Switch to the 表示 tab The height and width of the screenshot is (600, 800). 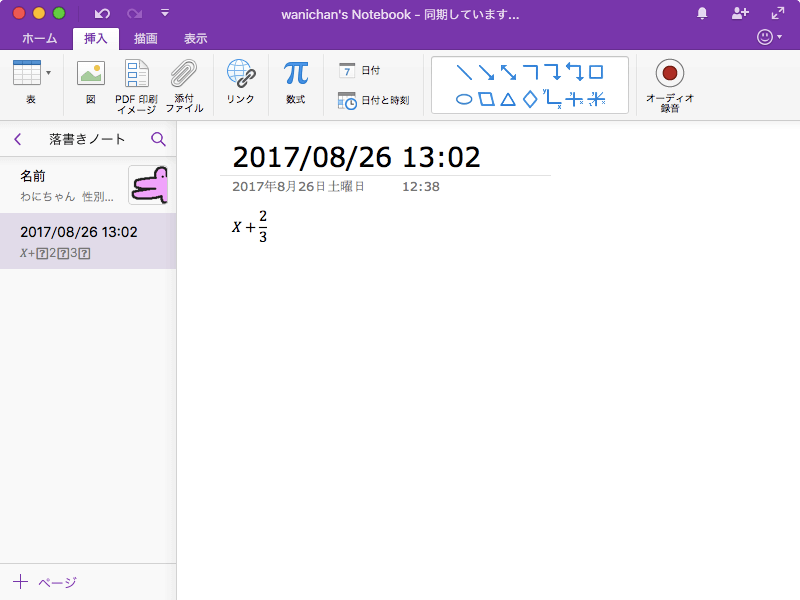tap(195, 38)
